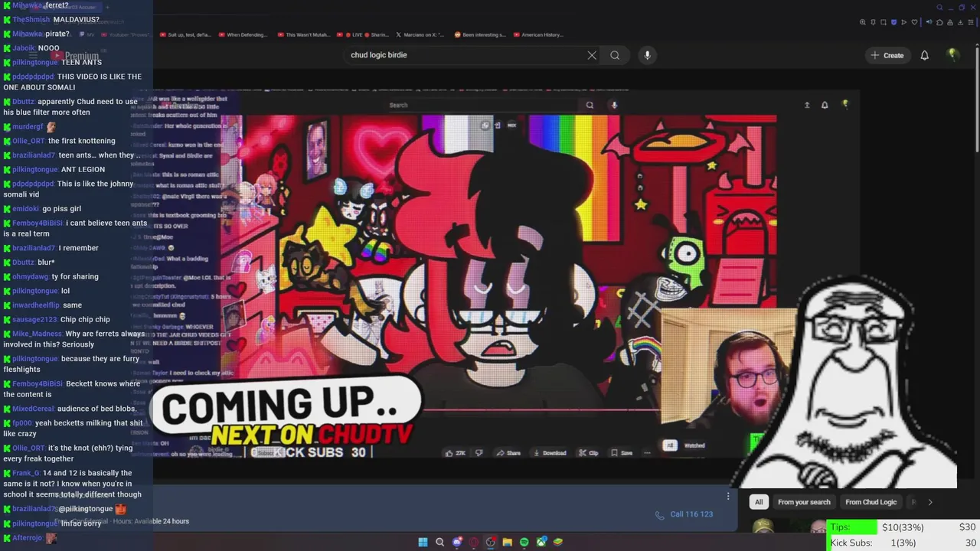980x551 pixels.
Task: Click the chud logic birdie search field
Action: pos(467,55)
